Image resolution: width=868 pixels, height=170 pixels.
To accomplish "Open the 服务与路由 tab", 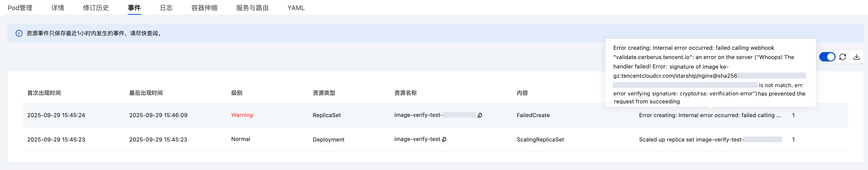I will [252, 8].
